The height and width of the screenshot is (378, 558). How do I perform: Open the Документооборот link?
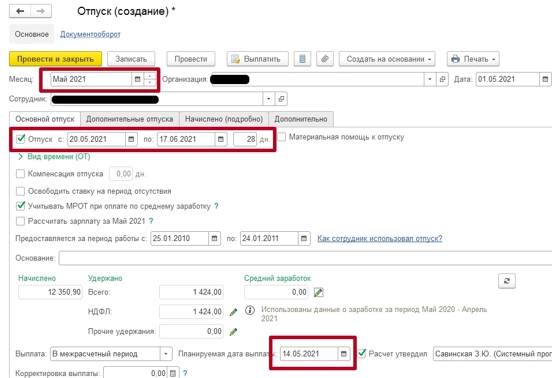(x=90, y=34)
